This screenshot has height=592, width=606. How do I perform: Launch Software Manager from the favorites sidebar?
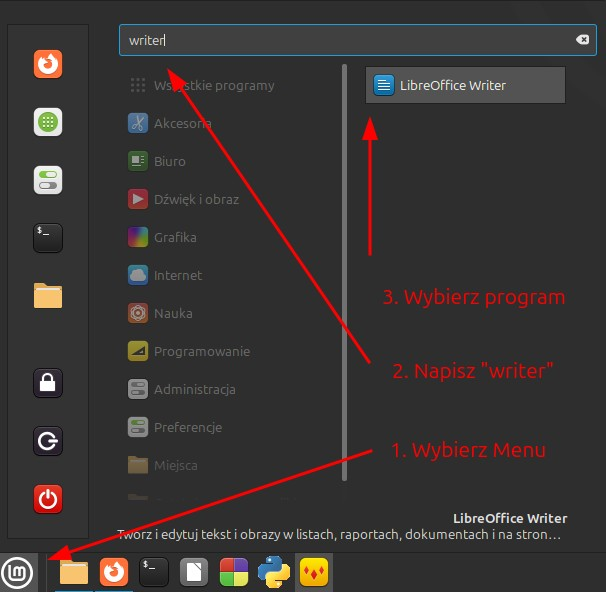[x=48, y=122]
